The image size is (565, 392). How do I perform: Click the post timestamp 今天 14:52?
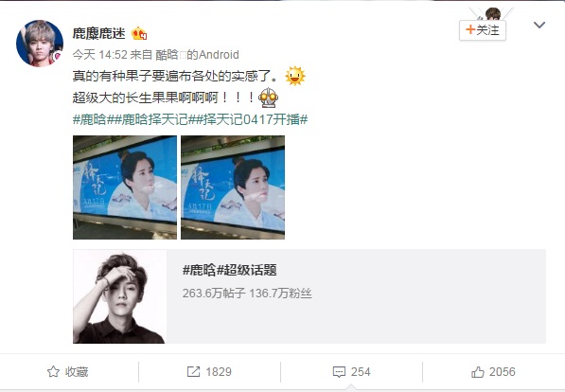(99, 55)
